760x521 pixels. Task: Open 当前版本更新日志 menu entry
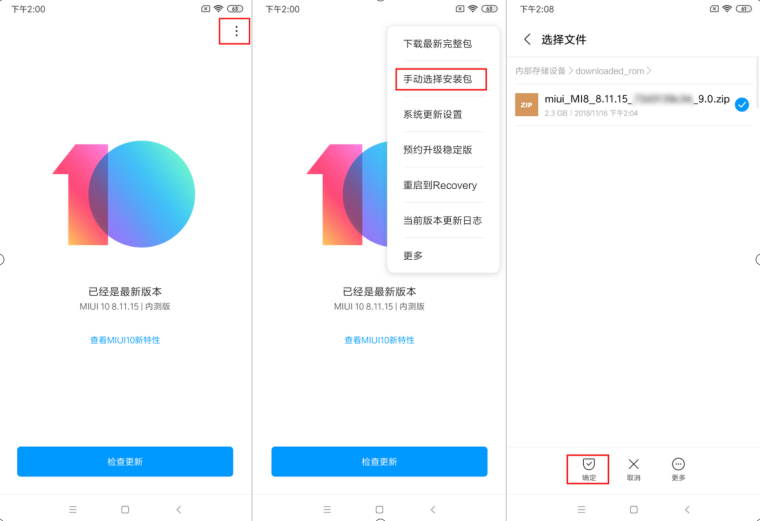pos(442,220)
